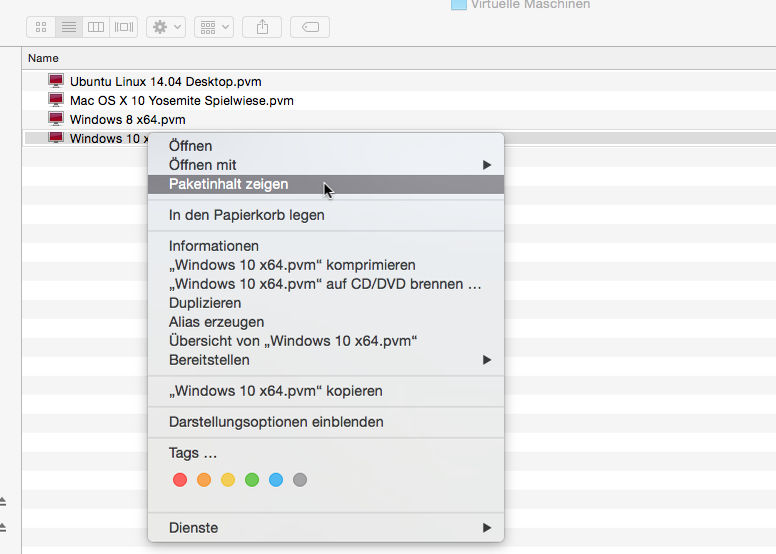Sort by the Name column header
Screen dimensions: 776x554
[43, 58]
